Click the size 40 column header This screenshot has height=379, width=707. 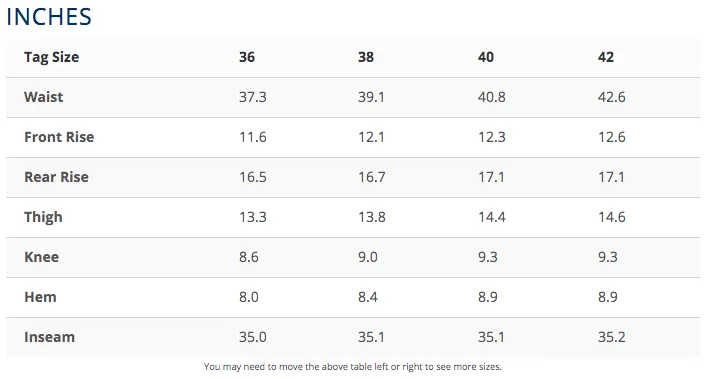(486, 57)
